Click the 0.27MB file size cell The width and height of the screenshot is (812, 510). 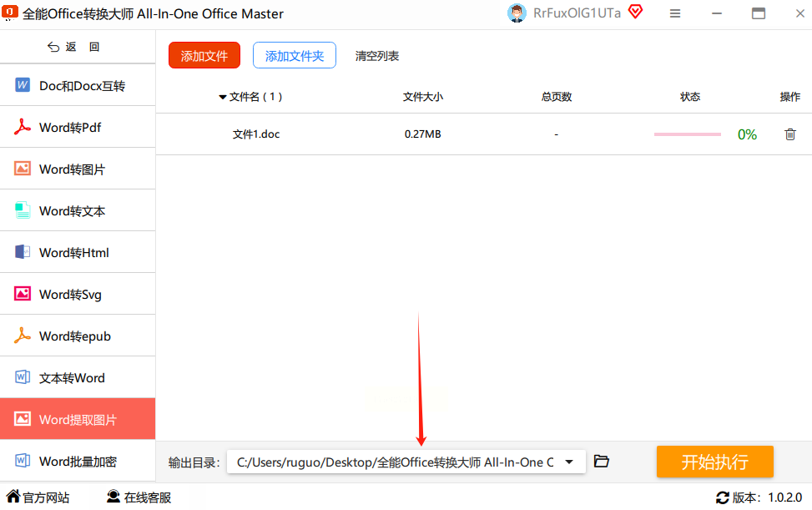[422, 134]
